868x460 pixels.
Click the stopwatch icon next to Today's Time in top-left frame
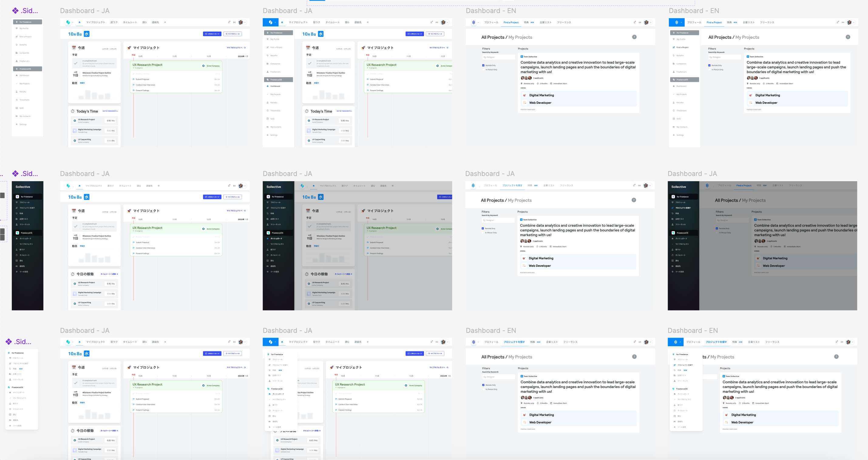click(x=73, y=111)
